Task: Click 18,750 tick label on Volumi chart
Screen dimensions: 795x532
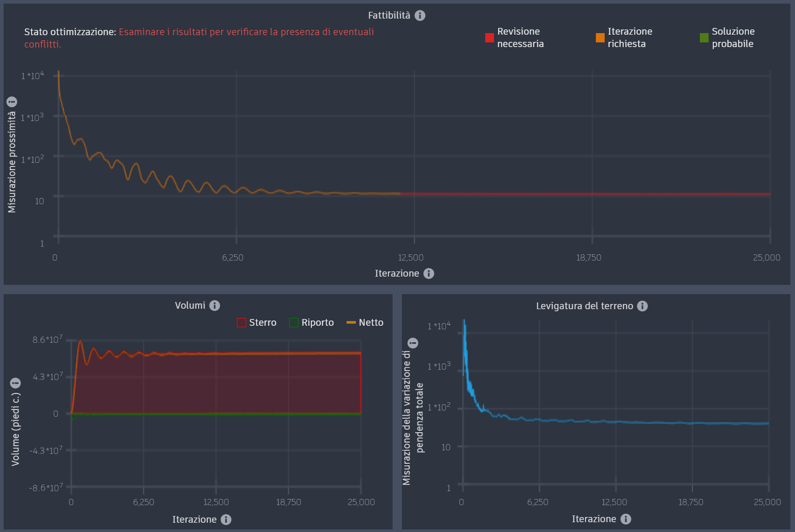Action: (289, 502)
